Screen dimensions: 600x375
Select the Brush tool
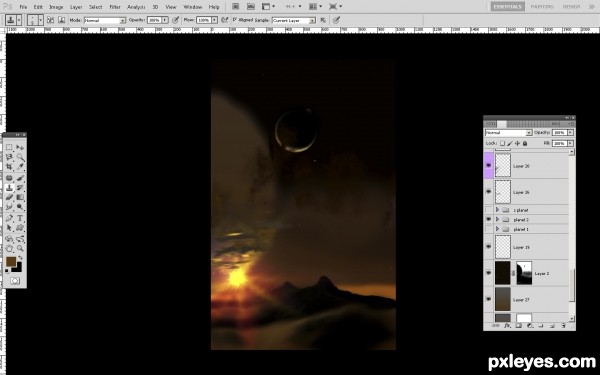click(20, 178)
